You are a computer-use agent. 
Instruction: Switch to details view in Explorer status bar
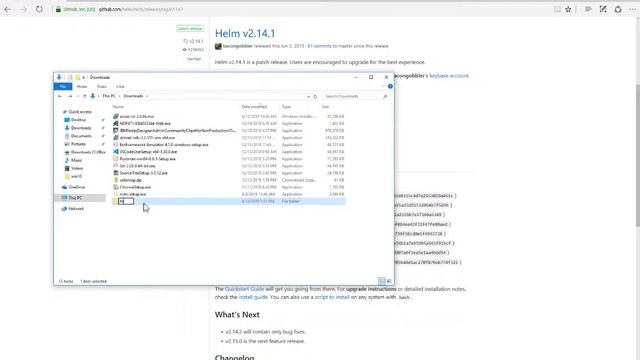[381, 281]
